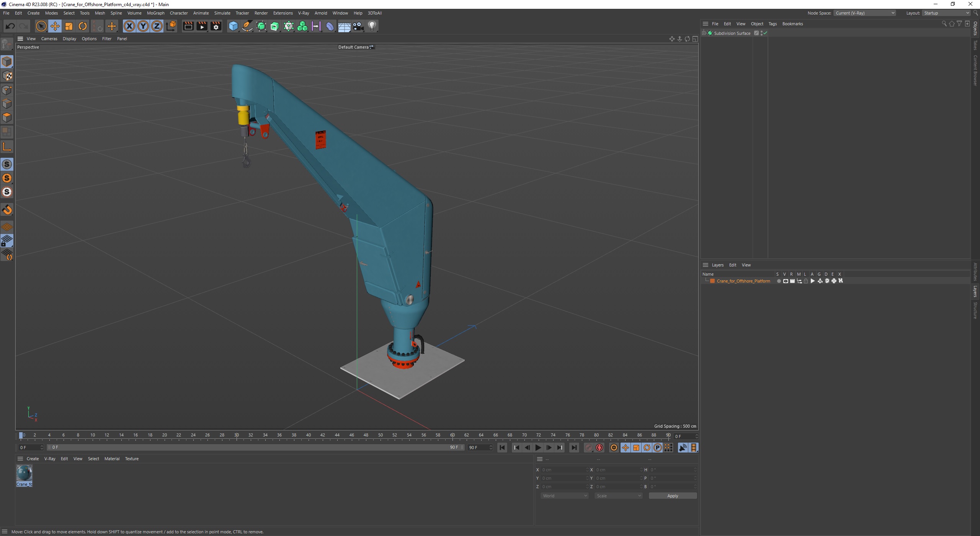Viewport: 980px width, 536px height.
Task: Toggle visibility eye of Crane_for_Offshore_Platform layer
Action: point(786,281)
